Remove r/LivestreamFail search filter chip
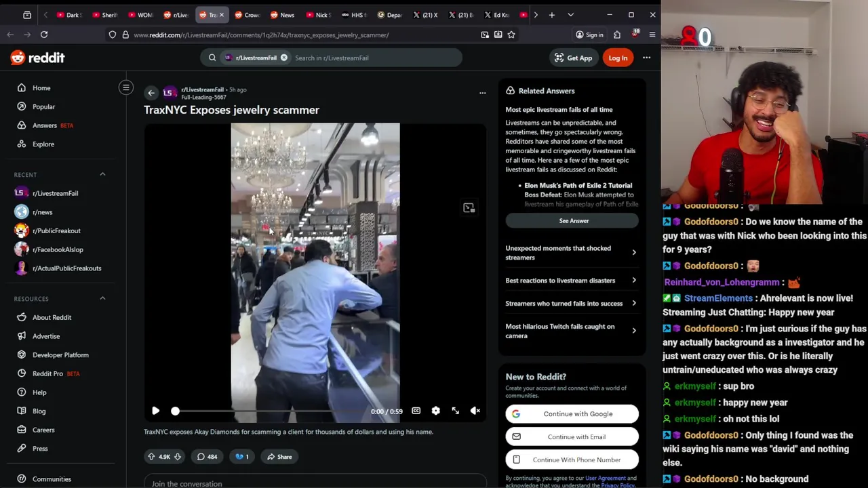This screenshot has width=868, height=488. 284,58
